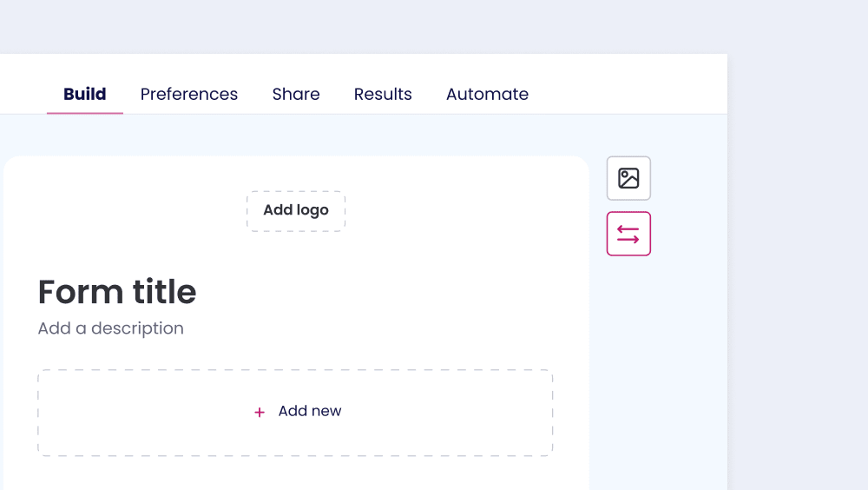The width and height of the screenshot is (868, 490).
Task: Click the Add logo placeholder
Action: click(296, 210)
